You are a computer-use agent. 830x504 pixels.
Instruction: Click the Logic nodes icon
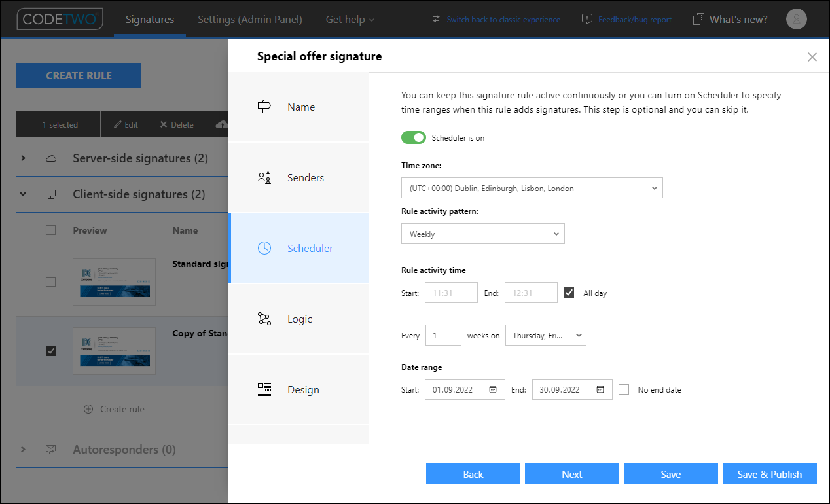[x=264, y=319]
